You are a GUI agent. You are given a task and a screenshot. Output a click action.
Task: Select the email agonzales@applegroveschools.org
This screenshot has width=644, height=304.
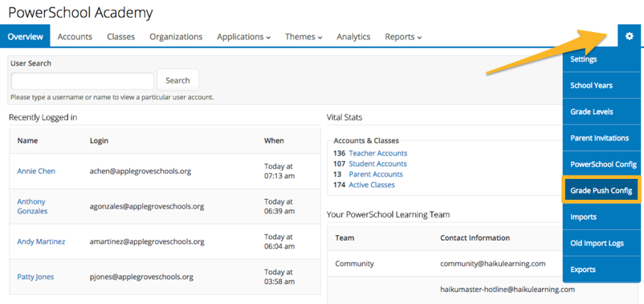point(147,206)
